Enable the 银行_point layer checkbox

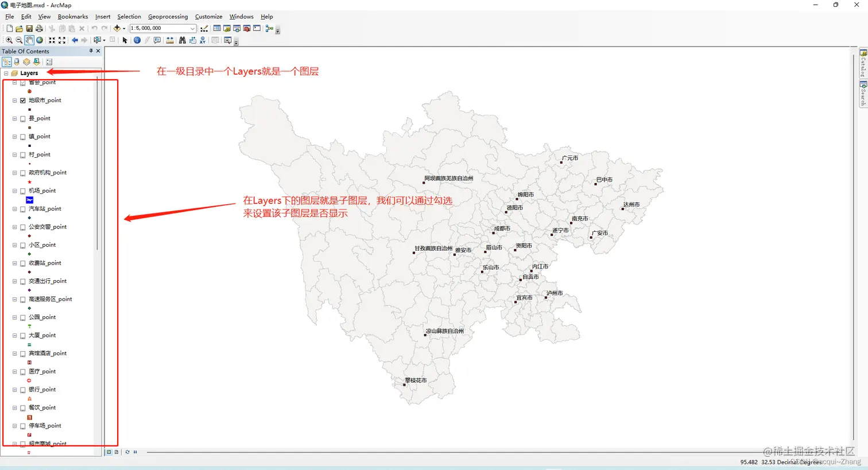(23, 390)
